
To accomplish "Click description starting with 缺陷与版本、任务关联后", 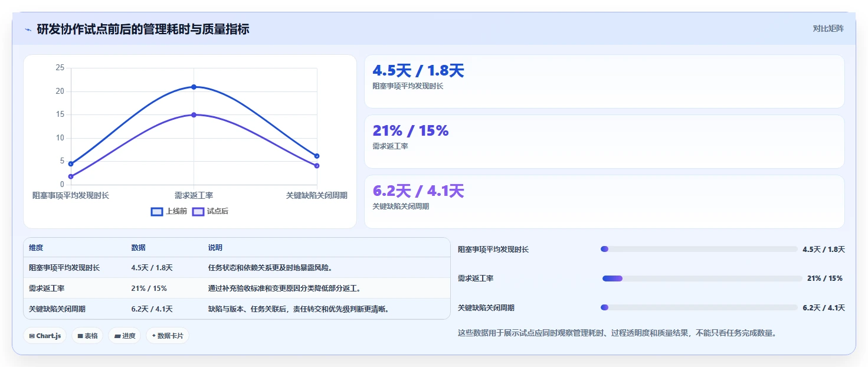I will [299, 309].
